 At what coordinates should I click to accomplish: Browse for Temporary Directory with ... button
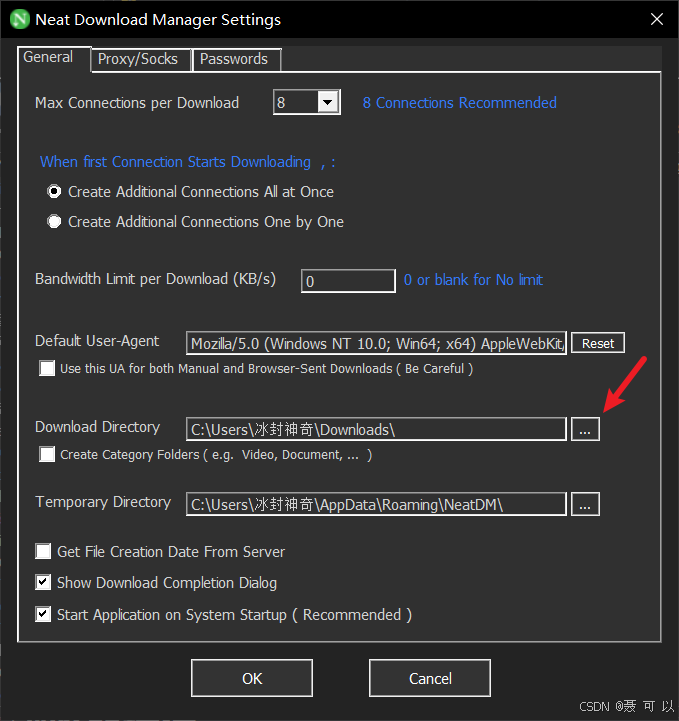click(x=585, y=504)
